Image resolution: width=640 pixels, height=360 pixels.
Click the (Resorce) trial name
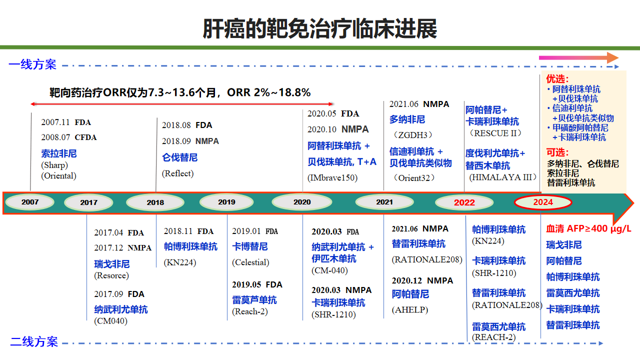click(x=111, y=276)
